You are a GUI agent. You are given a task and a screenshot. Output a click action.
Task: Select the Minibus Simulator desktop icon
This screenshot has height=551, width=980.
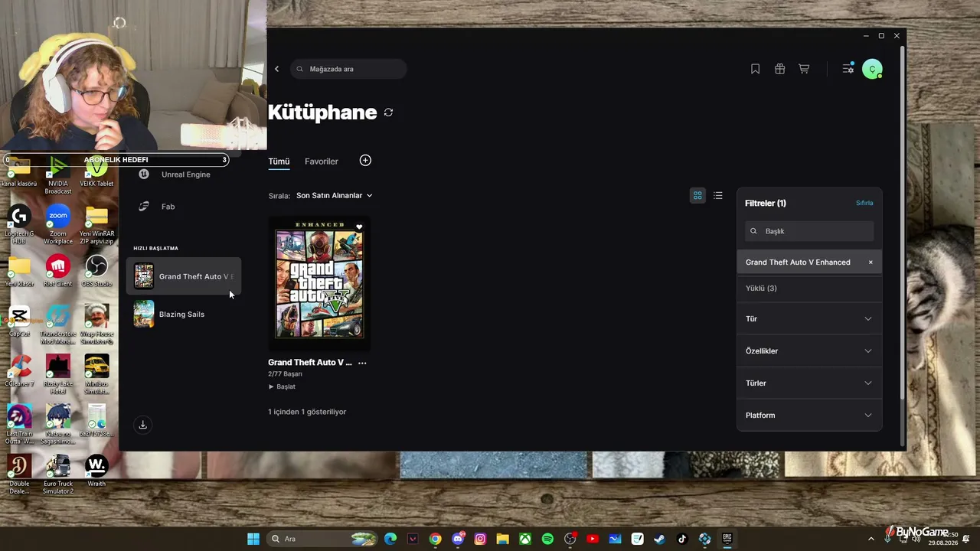coord(96,375)
